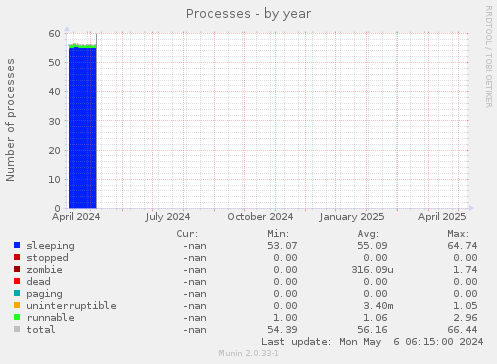Click the 'zombie' legend label
Viewport: 497px width, 364px height.
(x=44, y=270)
